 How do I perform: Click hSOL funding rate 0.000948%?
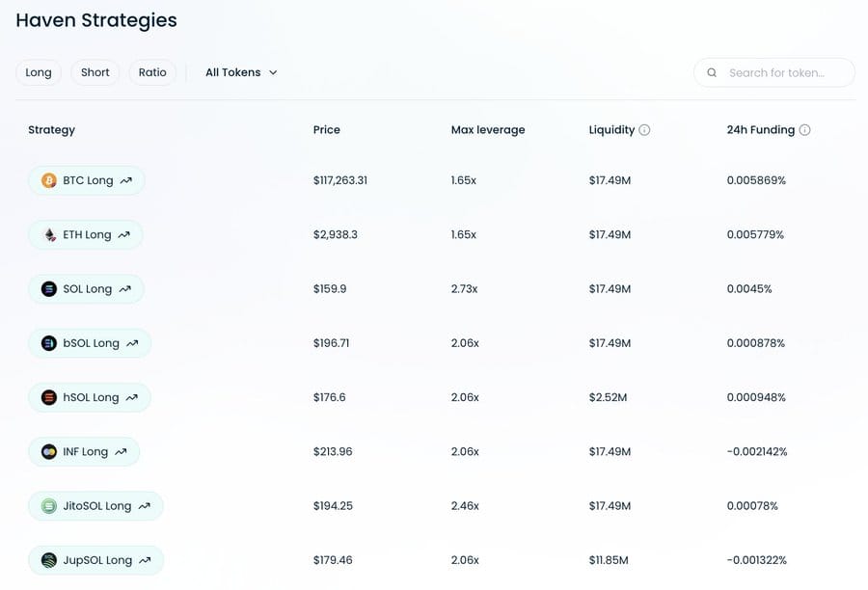(756, 397)
